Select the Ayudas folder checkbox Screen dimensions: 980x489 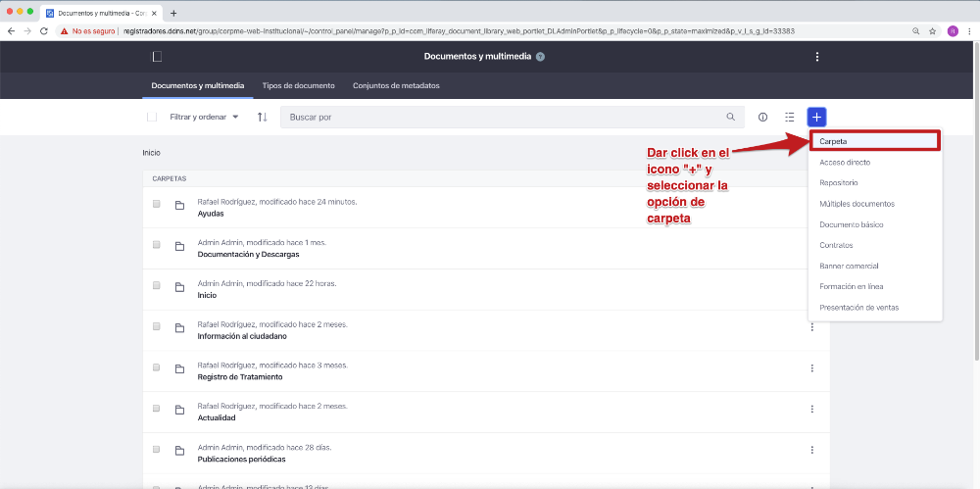coord(157,204)
